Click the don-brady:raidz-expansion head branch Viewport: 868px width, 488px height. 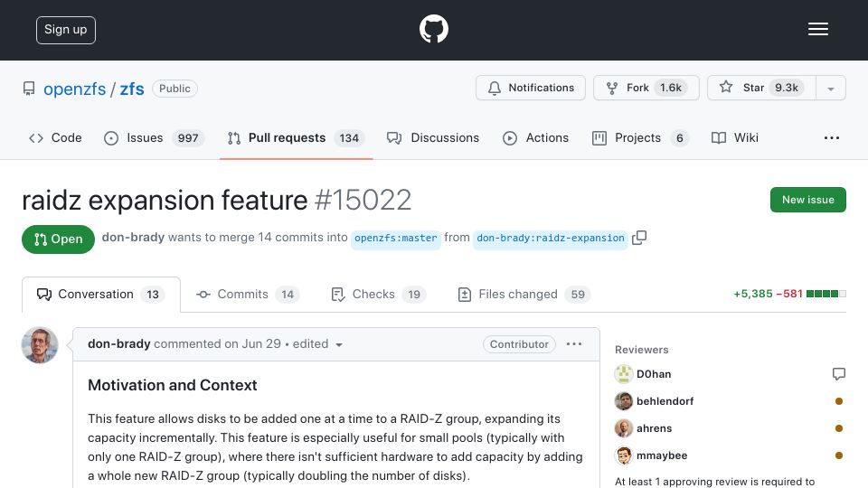[x=551, y=238]
